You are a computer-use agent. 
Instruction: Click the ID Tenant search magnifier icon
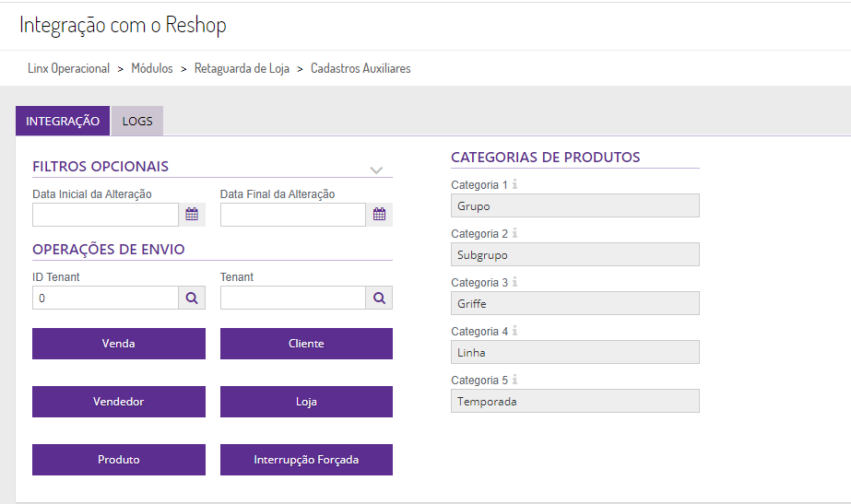pyautogui.click(x=192, y=298)
